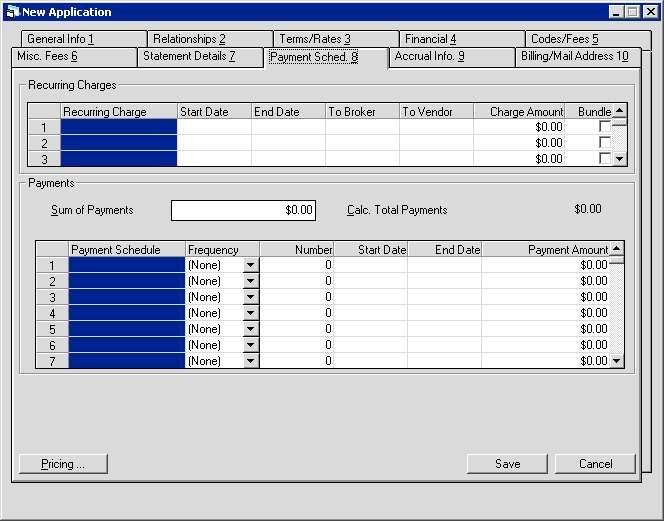Click the Payment Amount column header

(x=545, y=249)
